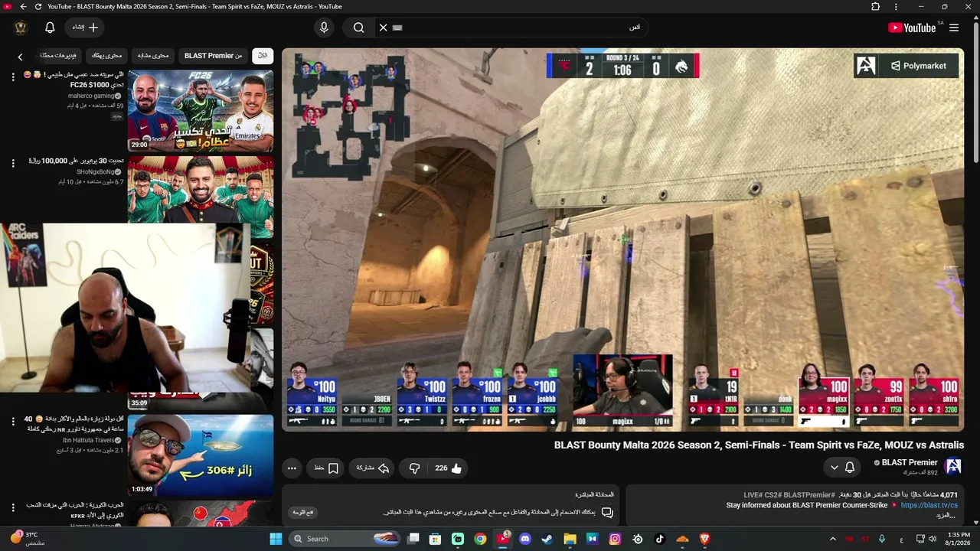Save the video (حفظ) to a playlist

click(x=326, y=468)
